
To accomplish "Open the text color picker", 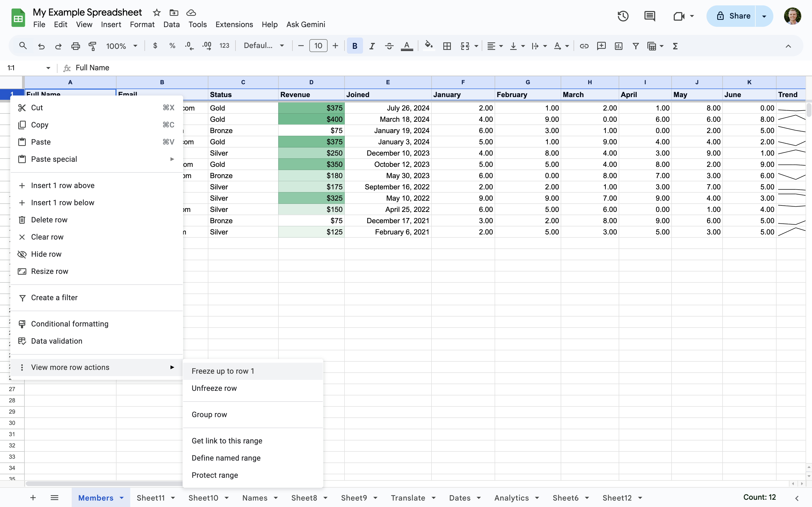I will point(407,46).
